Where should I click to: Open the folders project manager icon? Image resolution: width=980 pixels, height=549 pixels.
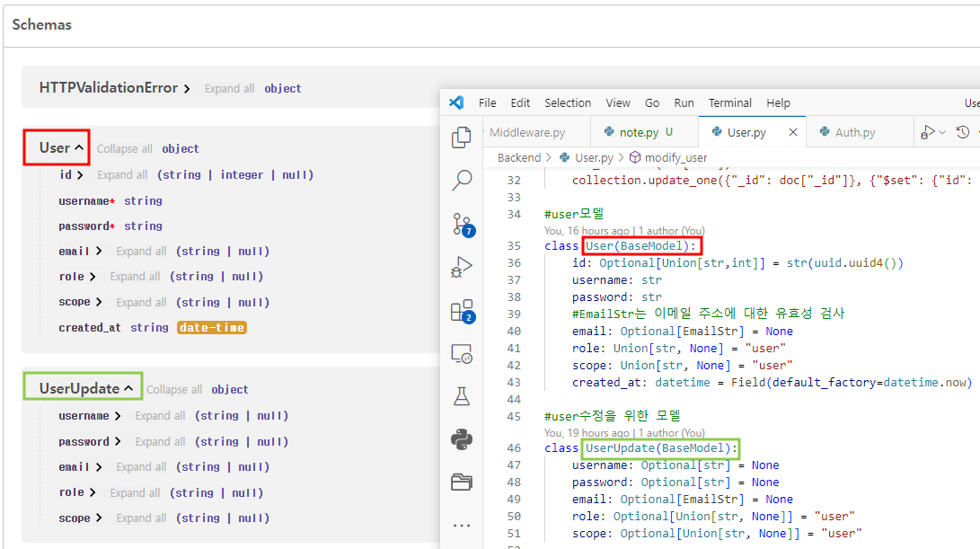point(461,483)
